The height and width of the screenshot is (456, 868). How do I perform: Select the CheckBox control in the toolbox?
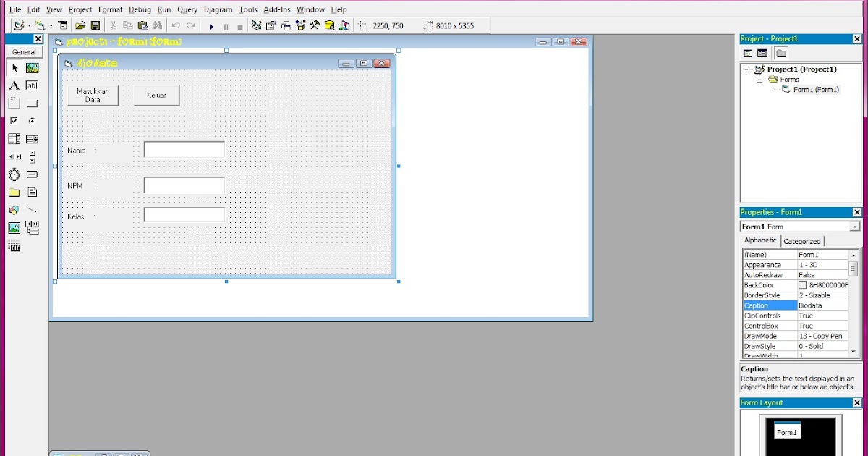[14, 121]
